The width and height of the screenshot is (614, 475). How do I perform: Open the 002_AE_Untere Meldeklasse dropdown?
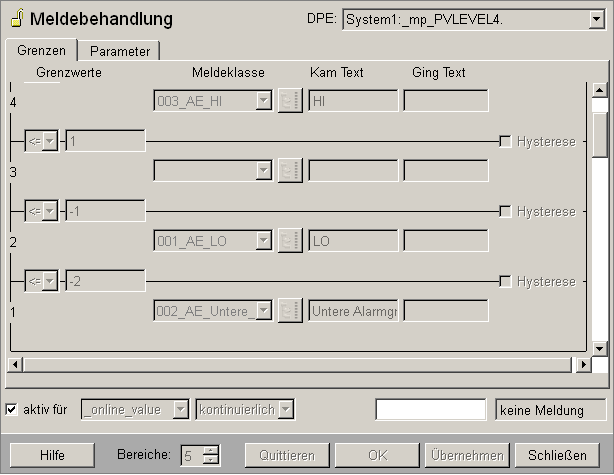coord(264,311)
